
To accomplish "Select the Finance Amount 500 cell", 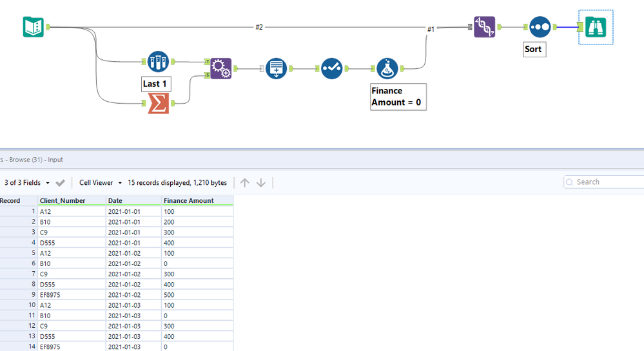I will pyautogui.click(x=197, y=295).
